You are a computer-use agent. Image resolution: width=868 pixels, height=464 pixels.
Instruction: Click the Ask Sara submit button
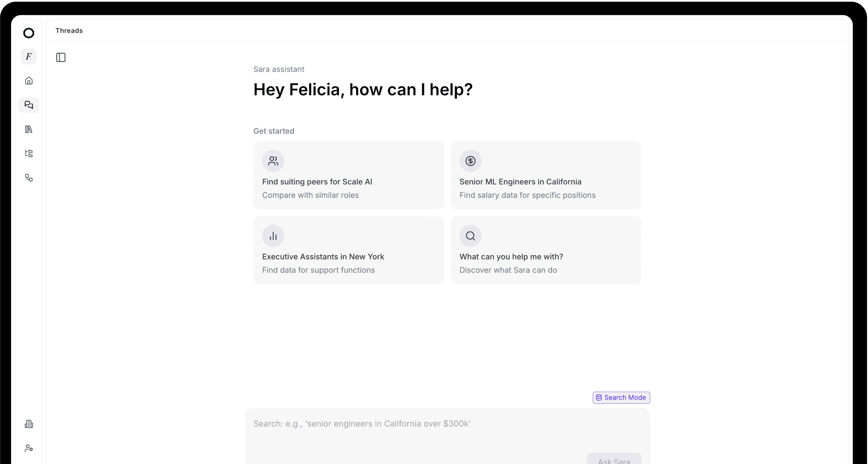(x=614, y=459)
